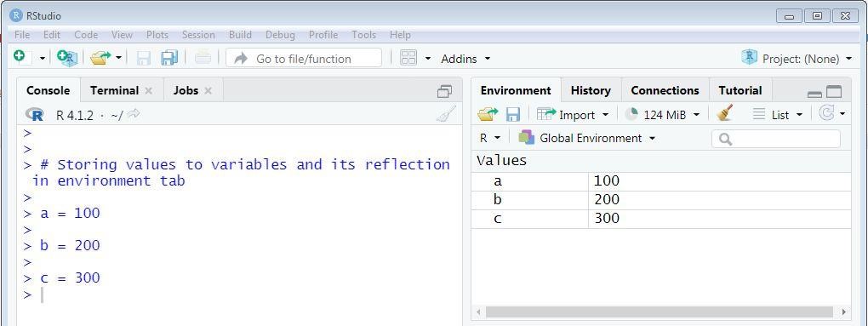
Task: Open the Code menu
Action: 86,35
